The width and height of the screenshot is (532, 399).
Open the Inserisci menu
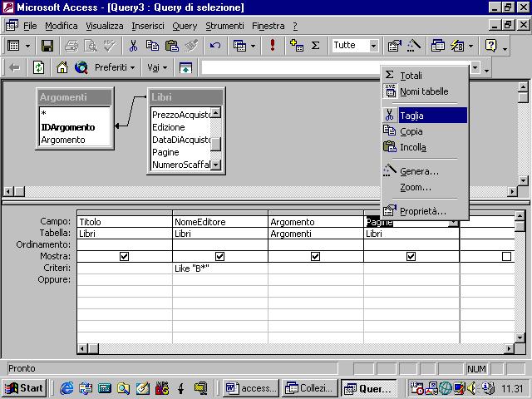[x=148, y=26]
